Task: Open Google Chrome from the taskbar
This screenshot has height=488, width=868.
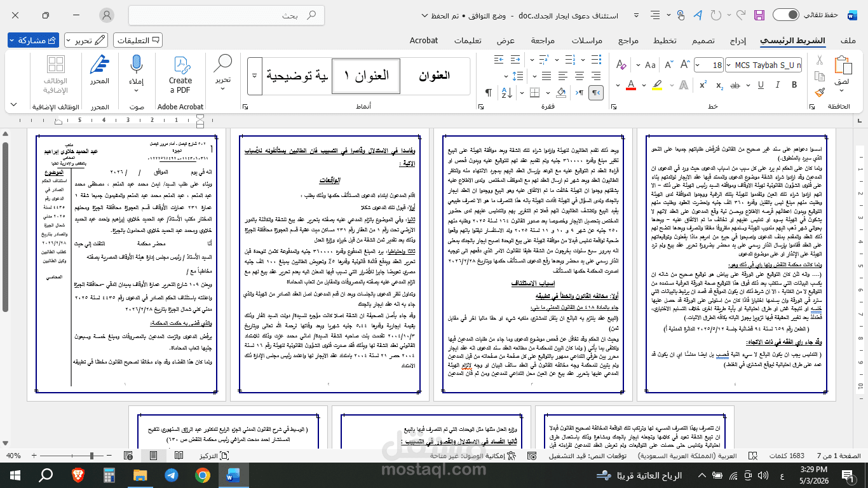Action: (203, 475)
